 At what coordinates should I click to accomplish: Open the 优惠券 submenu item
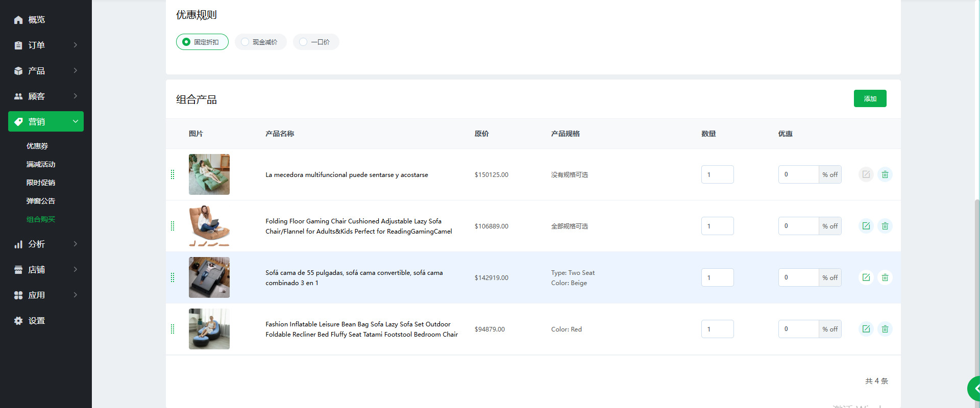[x=37, y=146]
